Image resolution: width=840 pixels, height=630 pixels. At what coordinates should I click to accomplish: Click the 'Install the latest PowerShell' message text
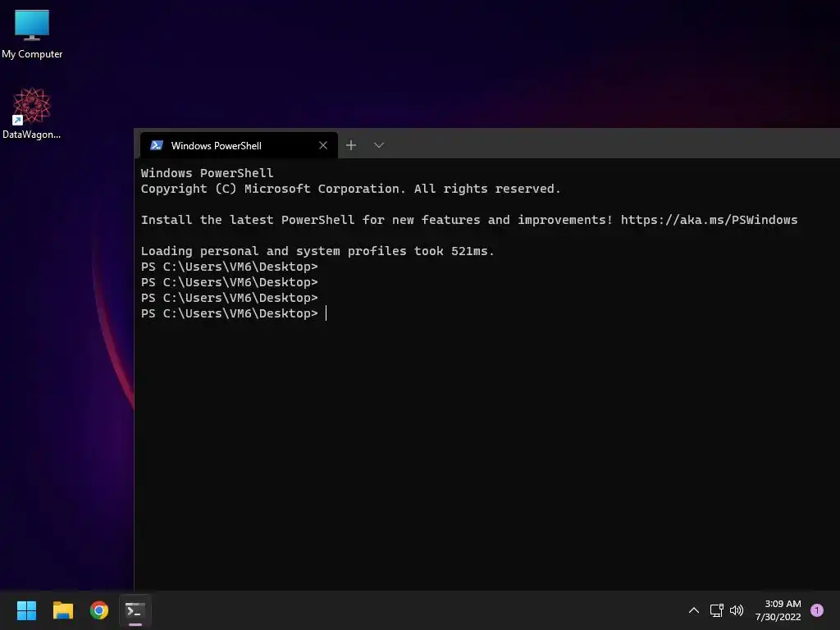coord(376,220)
